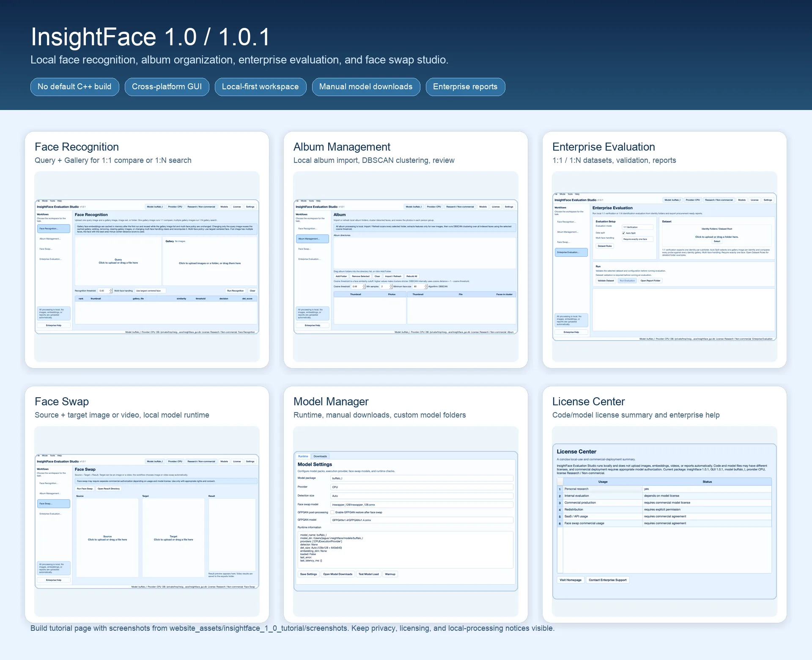Click the 'No default C++ build' pill
Viewport: 812px width, 660px height.
pos(74,87)
